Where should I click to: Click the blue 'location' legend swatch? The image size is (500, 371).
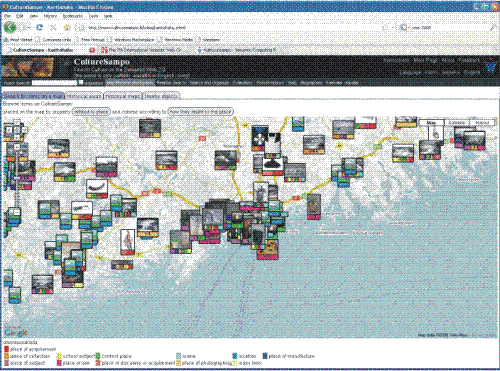pos(234,356)
